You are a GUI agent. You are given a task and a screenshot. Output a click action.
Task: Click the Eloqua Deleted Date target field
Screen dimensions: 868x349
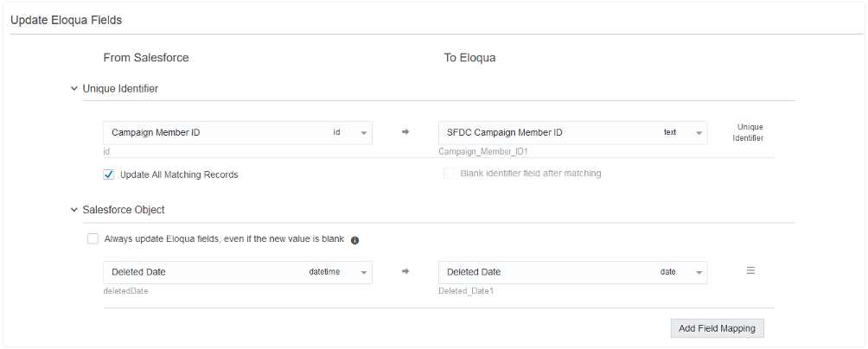[545, 272]
